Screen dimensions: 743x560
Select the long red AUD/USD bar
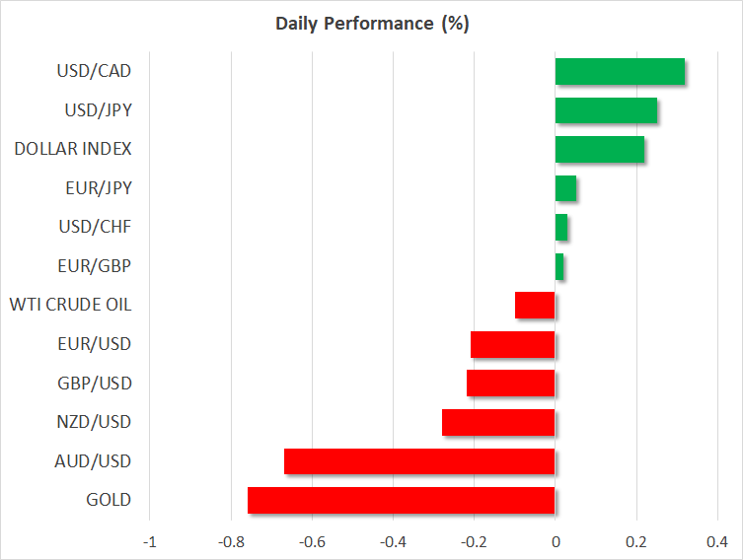(419, 461)
